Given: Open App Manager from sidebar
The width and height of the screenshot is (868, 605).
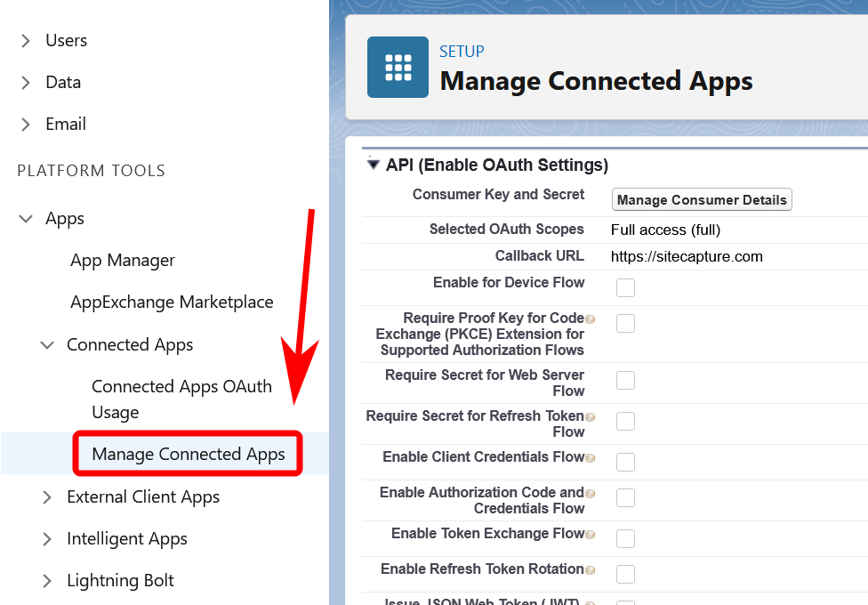Looking at the screenshot, I should click(123, 260).
